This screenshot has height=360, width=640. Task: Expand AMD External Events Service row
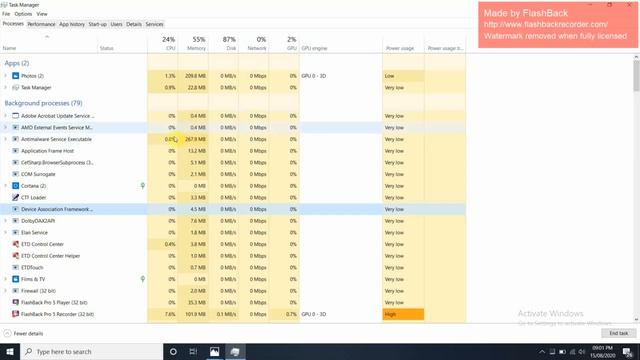pyautogui.click(x=6, y=128)
